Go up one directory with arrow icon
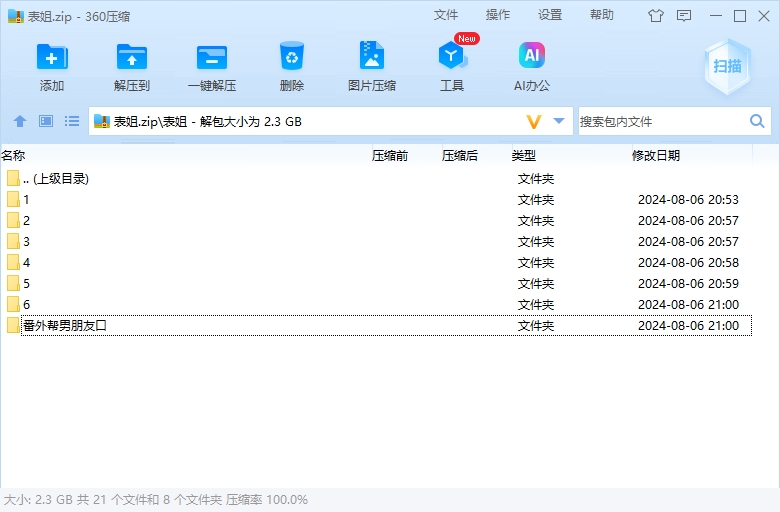Viewport: 780px width, 512px height. click(x=19, y=121)
